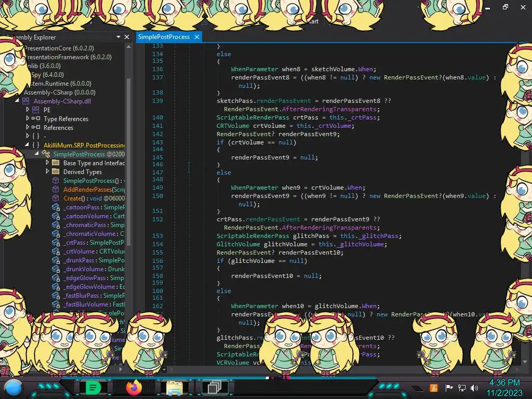Screen dimensions: 532x399
Task: Collapse the AkilliMum.SRP.PostProcessing namespace
Action: point(27,144)
